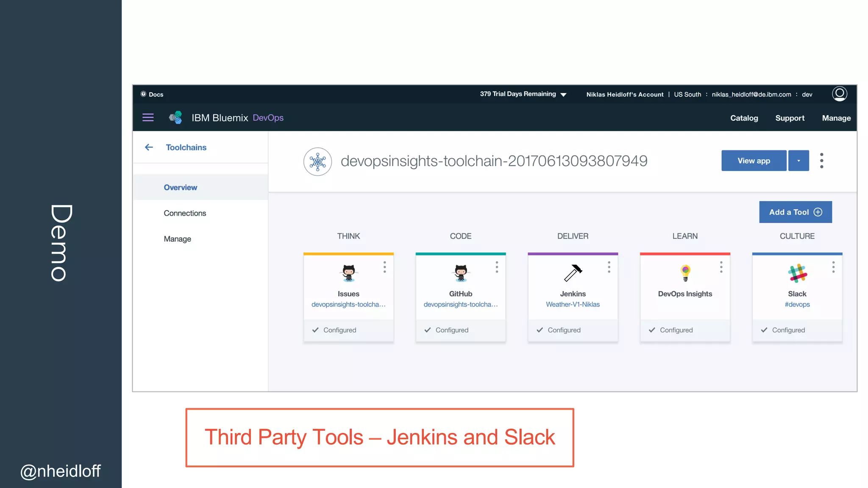Open the Issues card three-dot menu
Image resolution: width=868 pixels, height=488 pixels.
pyautogui.click(x=385, y=267)
